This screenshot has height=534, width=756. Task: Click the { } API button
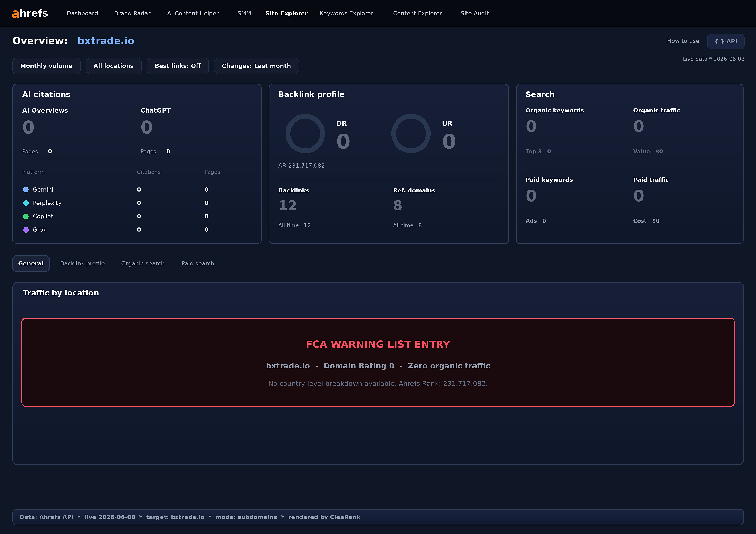[x=725, y=42]
